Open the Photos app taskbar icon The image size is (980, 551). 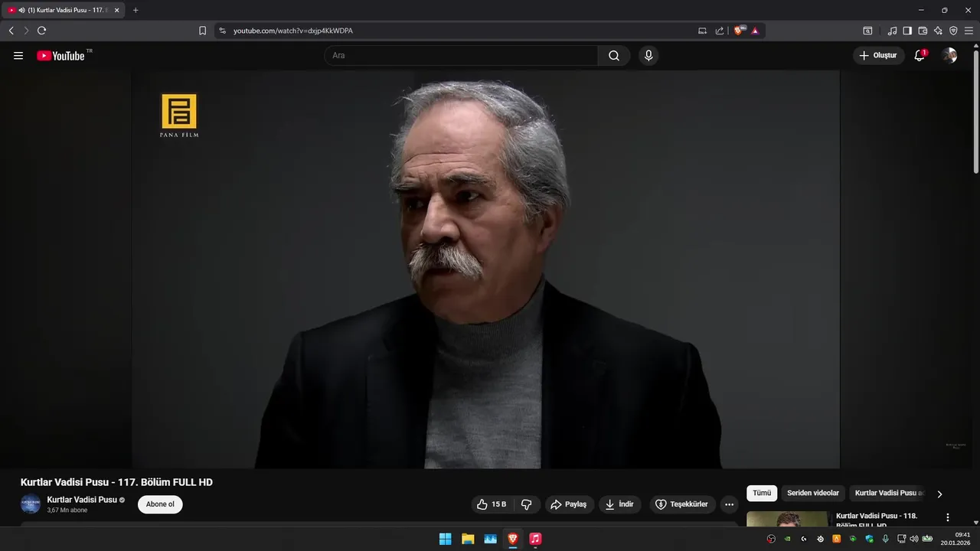pyautogui.click(x=490, y=539)
